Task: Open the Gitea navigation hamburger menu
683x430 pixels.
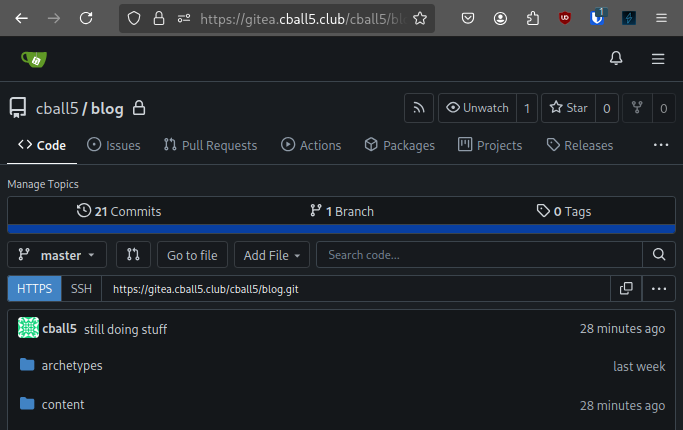Action: click(x=658, y=59)
